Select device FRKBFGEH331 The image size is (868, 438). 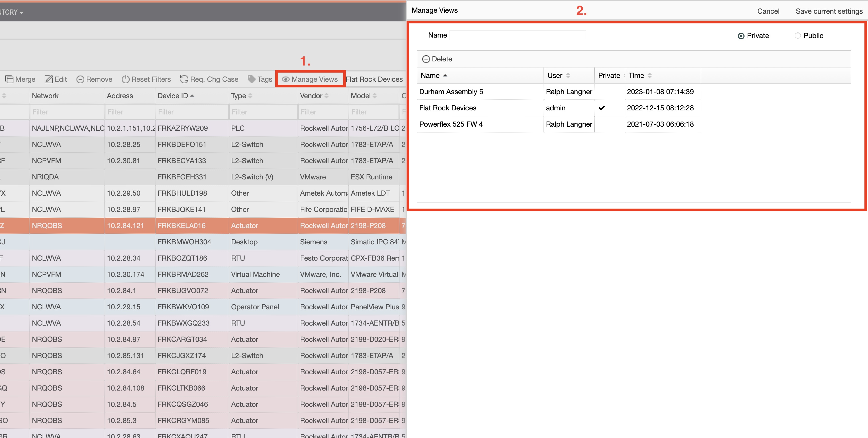[x=182, y=177]
